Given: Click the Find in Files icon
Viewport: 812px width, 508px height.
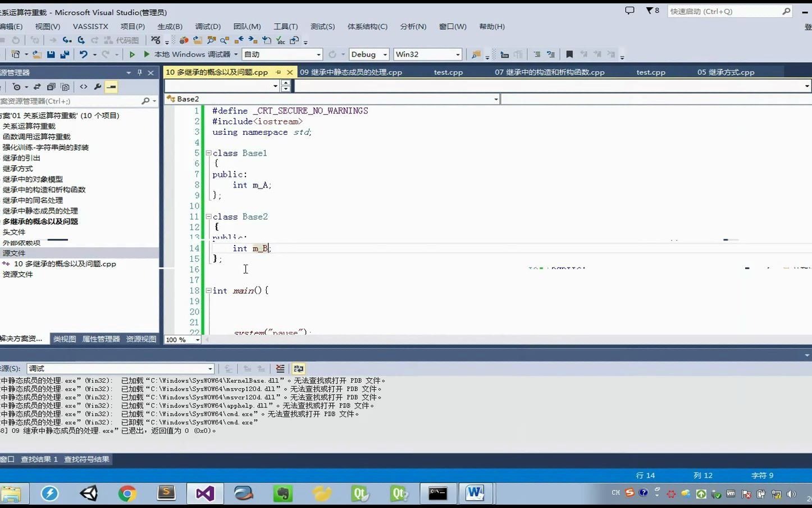Looking at the screenshot, I should coord(476,55).
